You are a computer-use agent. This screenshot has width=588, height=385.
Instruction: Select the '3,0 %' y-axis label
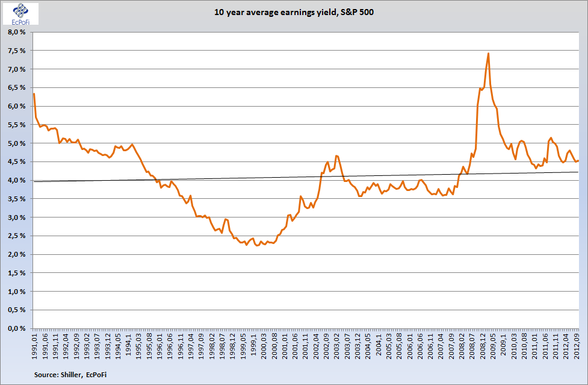(x=16, y=218)
